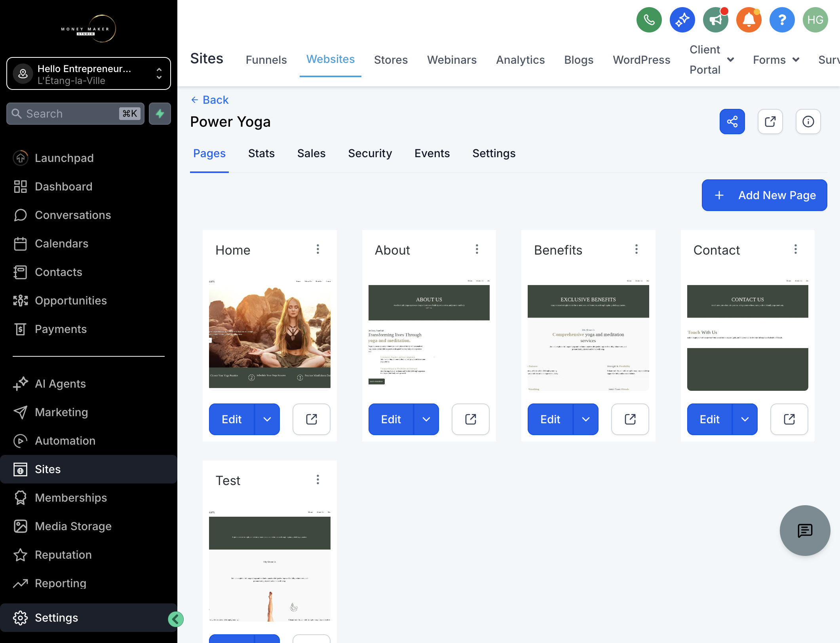
Task: Open the three-dot menu on Home page card
Action: (318, 249)
